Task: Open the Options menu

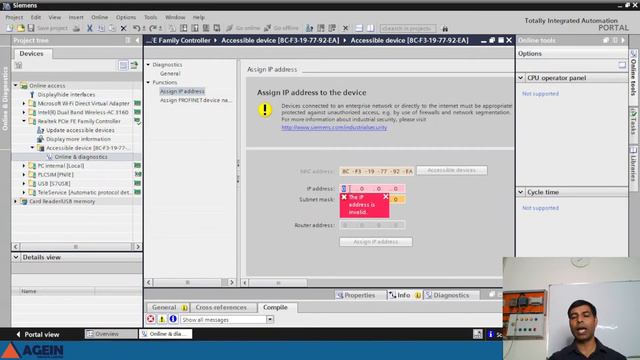Action: click(x=126, y=17)
